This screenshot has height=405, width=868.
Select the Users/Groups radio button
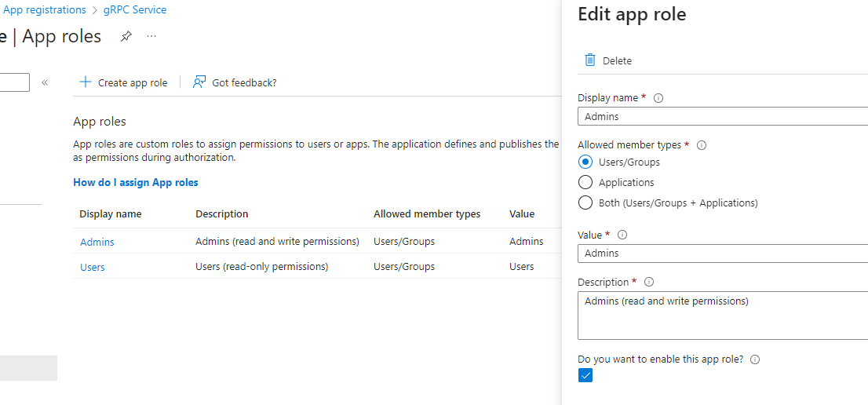585,162
